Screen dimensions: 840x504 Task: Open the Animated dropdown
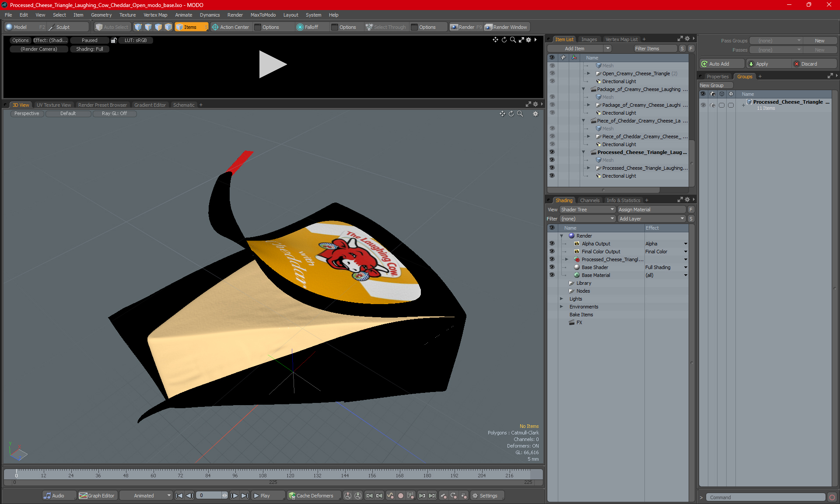[147, 496]
